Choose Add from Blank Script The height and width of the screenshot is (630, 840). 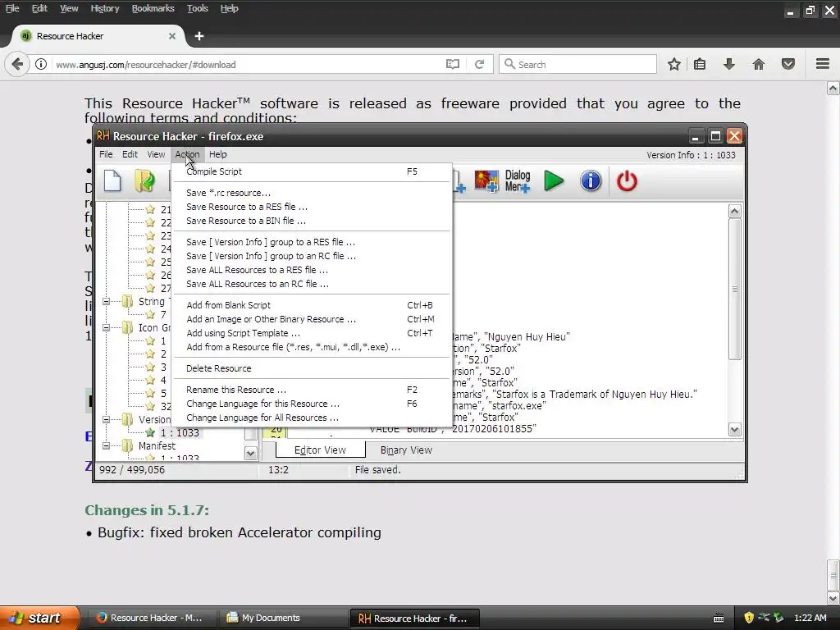[311, 305]
